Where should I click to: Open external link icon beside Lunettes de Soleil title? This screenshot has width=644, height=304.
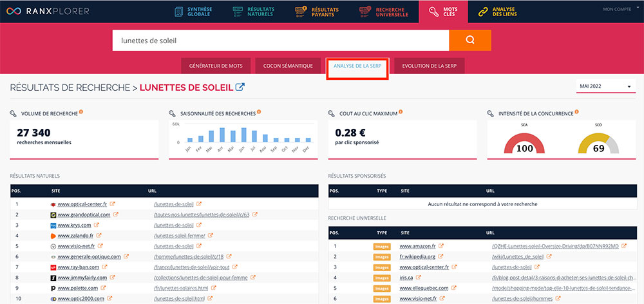point(240,87)
